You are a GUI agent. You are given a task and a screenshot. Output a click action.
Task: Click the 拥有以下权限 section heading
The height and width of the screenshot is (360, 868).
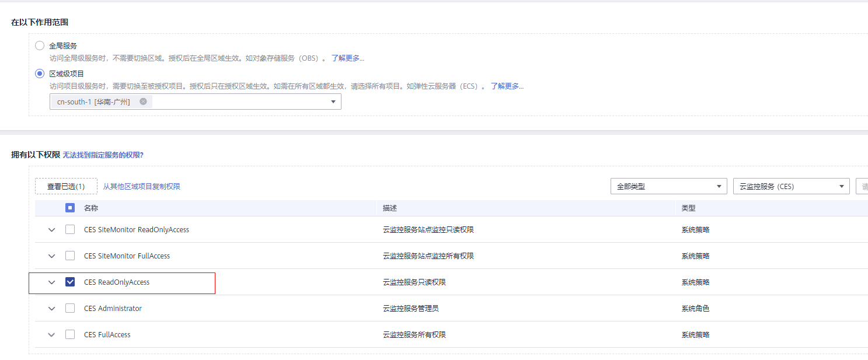click(x=36, y=155)
